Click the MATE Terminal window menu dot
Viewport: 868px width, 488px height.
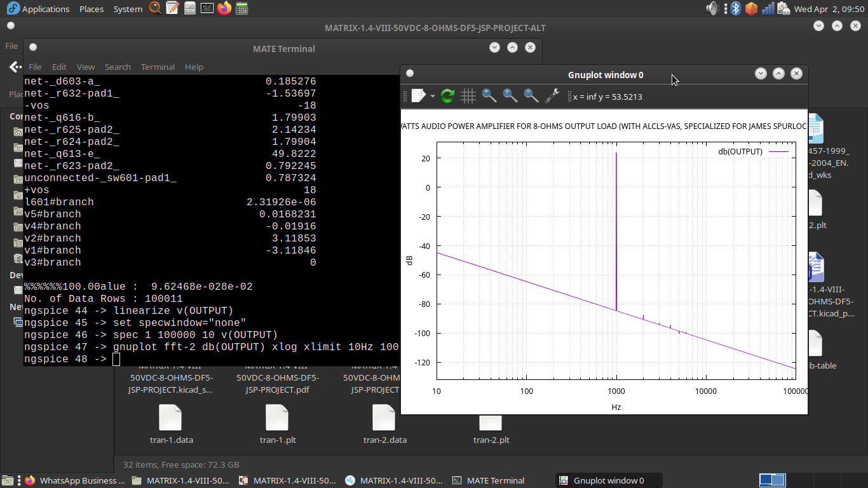click(33, 47)
